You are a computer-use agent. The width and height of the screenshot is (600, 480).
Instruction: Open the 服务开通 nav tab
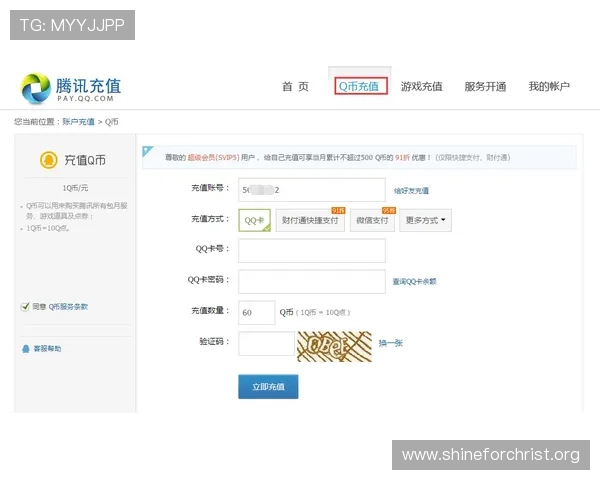[485, 87]
